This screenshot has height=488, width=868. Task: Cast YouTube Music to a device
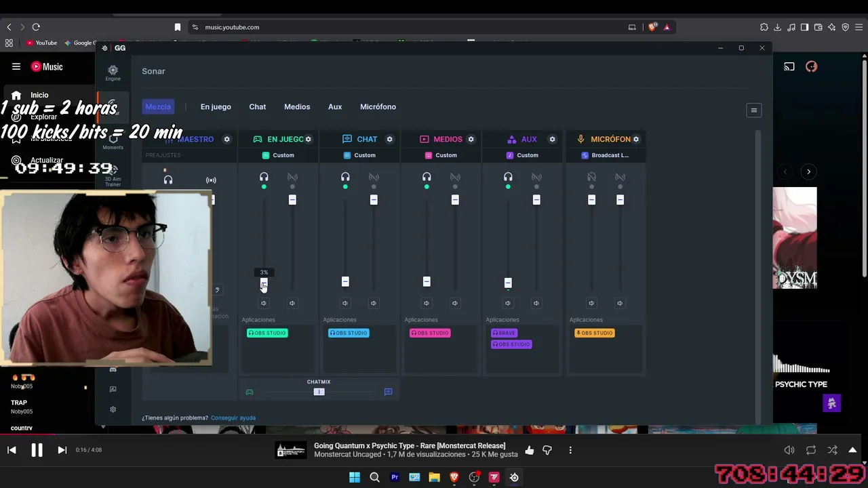pos(789,66)
